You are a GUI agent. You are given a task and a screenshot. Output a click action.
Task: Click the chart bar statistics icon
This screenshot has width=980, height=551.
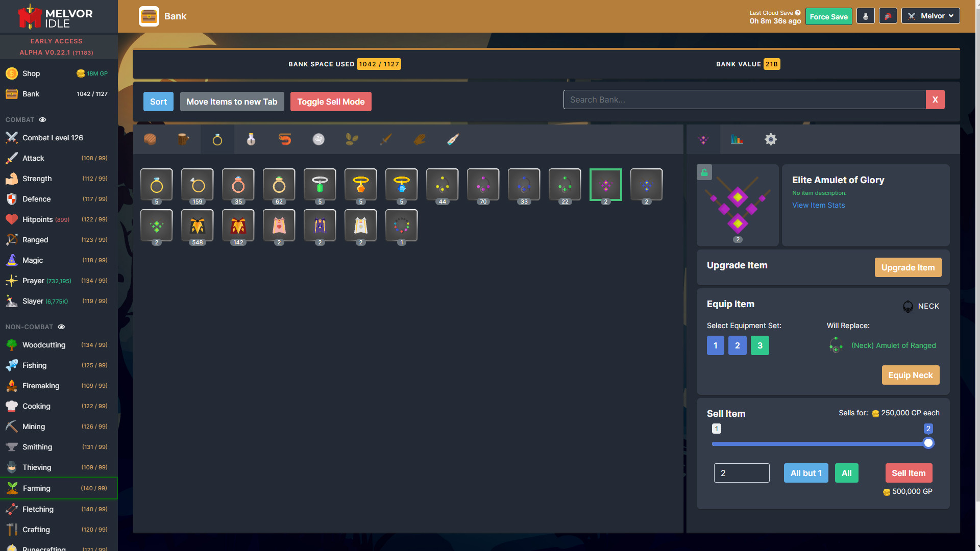pyautogui.click(x=737, y=139)
